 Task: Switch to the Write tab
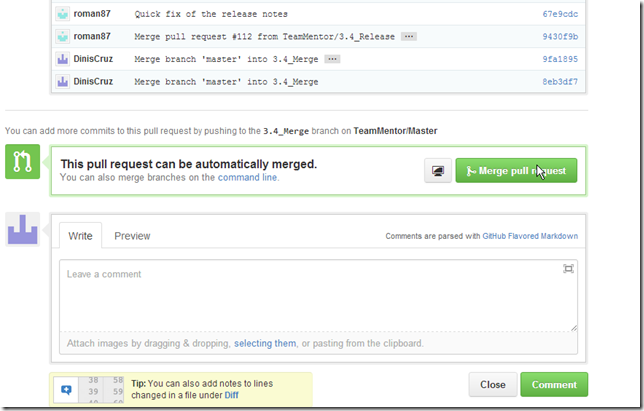(80, 236)
